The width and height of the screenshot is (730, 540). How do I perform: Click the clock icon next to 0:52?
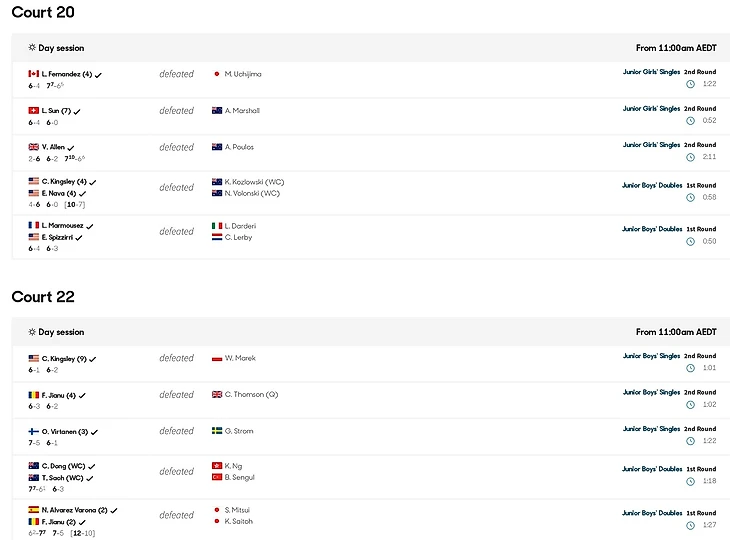690,121
